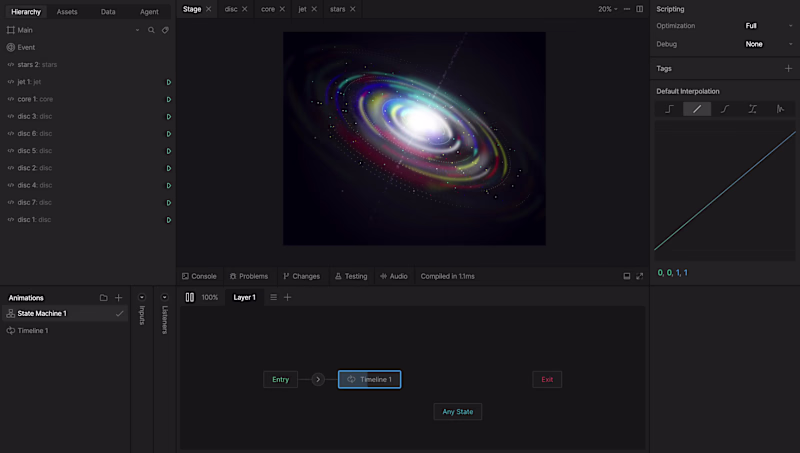The height and width of the screenshot is (453, 800).
Task: Add a new tag with the plus icon
Action: coord(788,69)
